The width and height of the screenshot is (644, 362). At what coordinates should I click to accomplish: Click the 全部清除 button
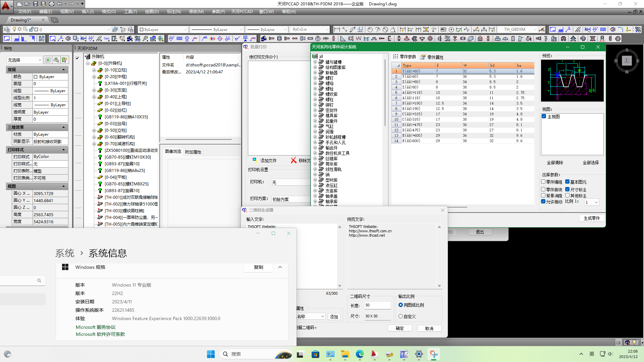pos(555,163)
